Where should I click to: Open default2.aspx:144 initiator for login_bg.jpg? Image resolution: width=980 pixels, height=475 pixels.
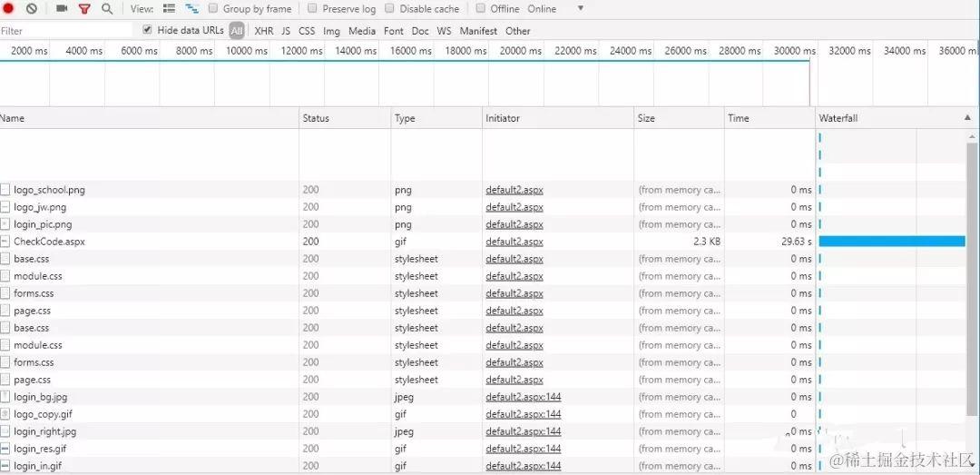(x=524, y=397)
